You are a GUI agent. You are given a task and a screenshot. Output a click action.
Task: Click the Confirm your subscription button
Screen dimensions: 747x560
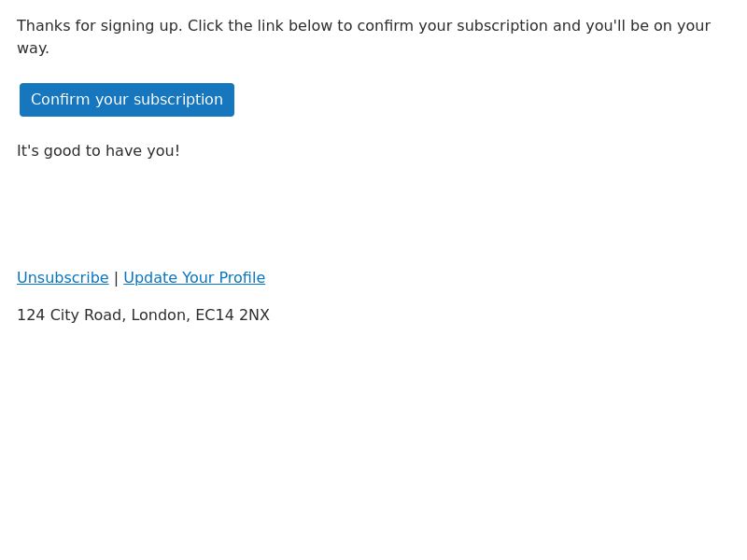(127, 100)
